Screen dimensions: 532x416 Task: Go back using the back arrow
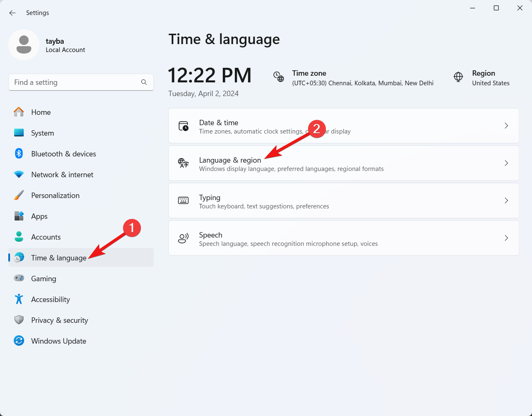[x=12, y=13]
